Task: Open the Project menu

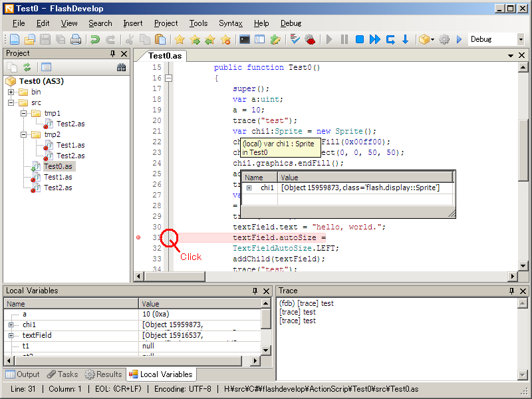Action: pos(166,23)
